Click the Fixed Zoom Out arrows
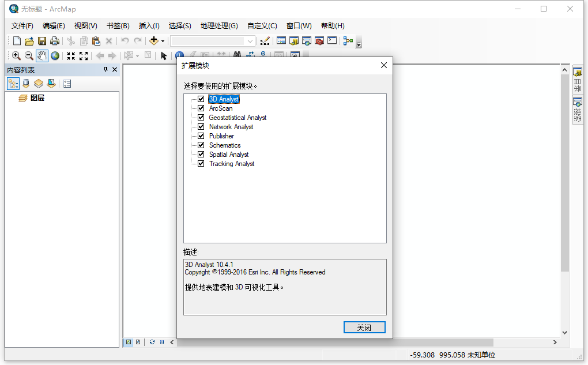This screenshot has height=365, width=588. [84, 56]
